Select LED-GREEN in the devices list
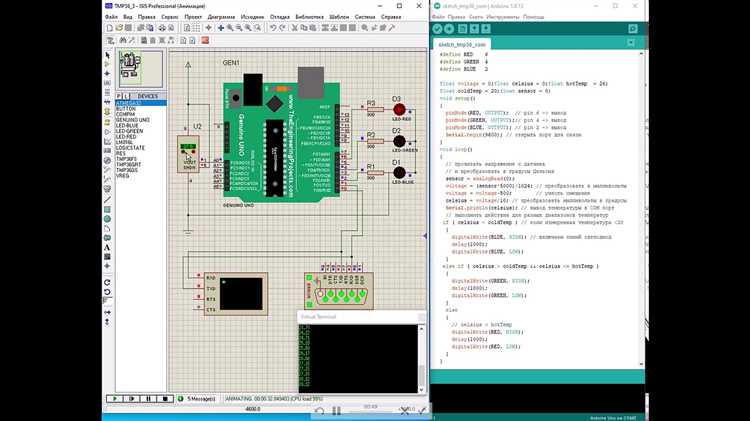The image size is (750, 421). point(130,131)
